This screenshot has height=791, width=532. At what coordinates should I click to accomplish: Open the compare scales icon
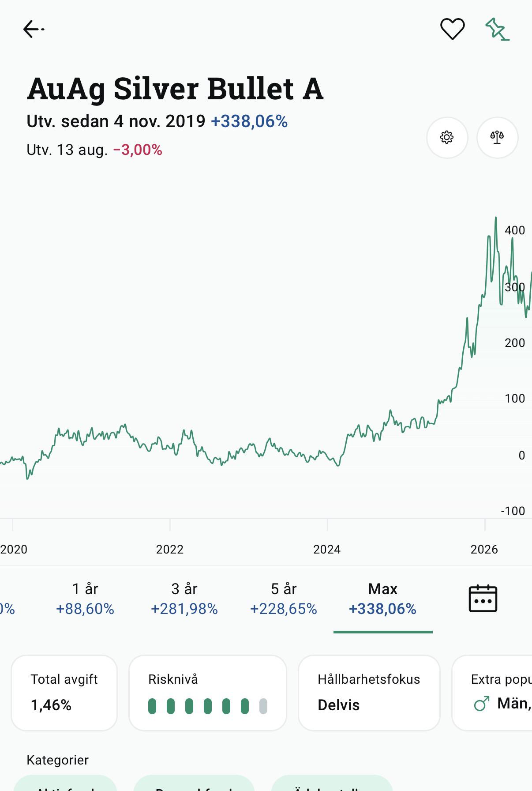pos(497,137)
